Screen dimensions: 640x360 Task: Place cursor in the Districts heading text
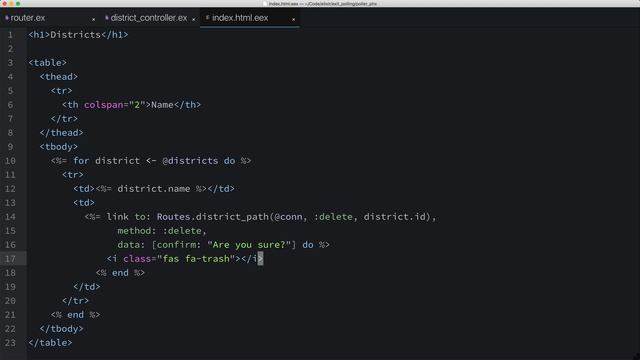click(76, 35)
